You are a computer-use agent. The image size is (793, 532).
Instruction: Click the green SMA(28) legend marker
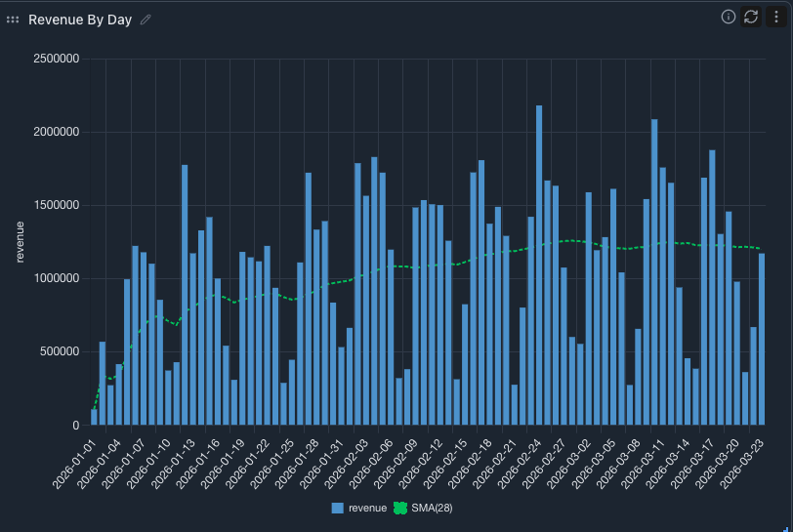399,508
